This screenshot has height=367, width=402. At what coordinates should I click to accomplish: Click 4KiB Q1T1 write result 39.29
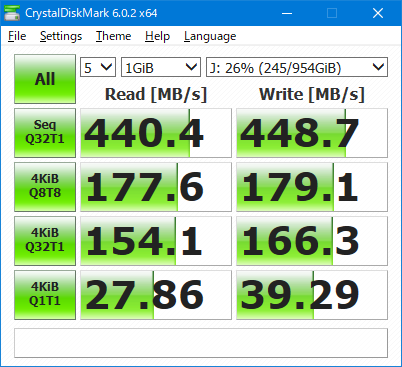(312, 295)
